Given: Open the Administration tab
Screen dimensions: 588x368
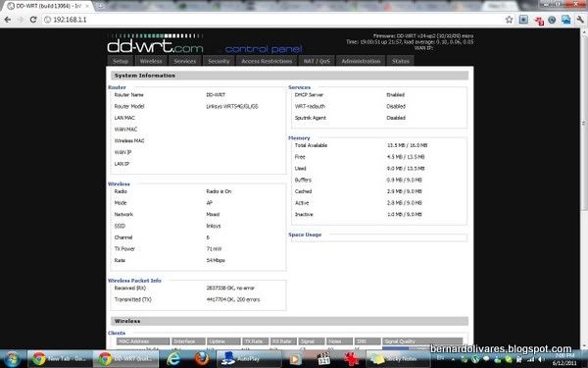Looking at the screenshot, I should point(361,61).
